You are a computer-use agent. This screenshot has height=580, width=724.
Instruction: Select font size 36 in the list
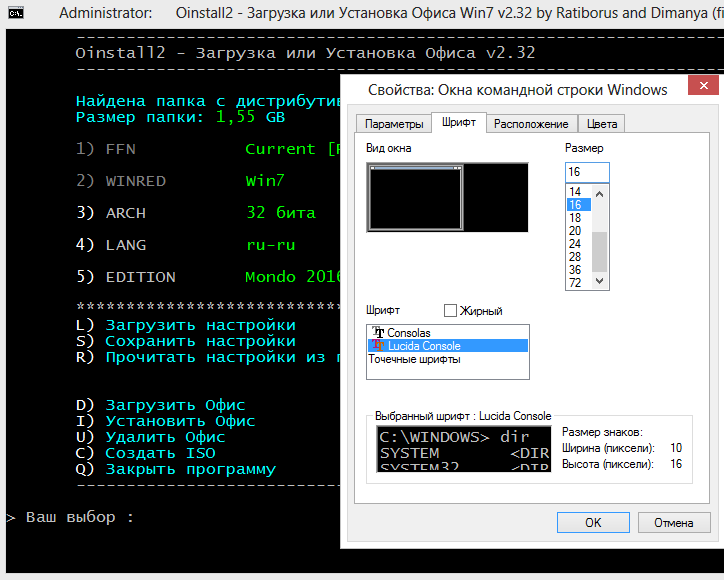[x=578, y=269]
